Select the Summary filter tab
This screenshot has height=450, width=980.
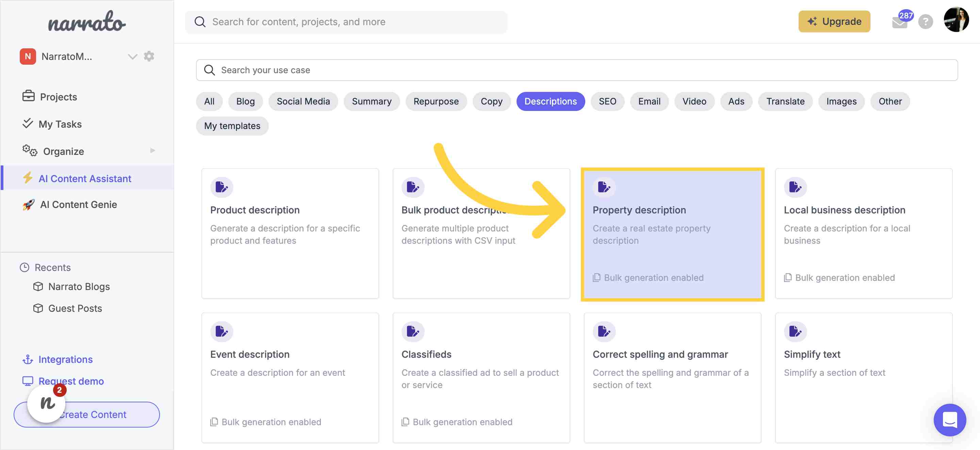pos(372,101)
